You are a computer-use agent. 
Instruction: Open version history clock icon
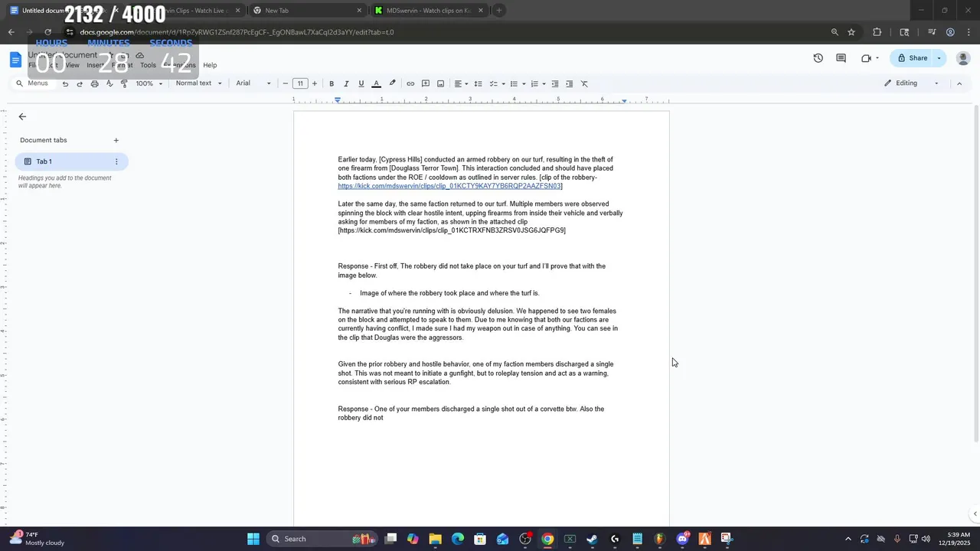(x=818, y=58)
